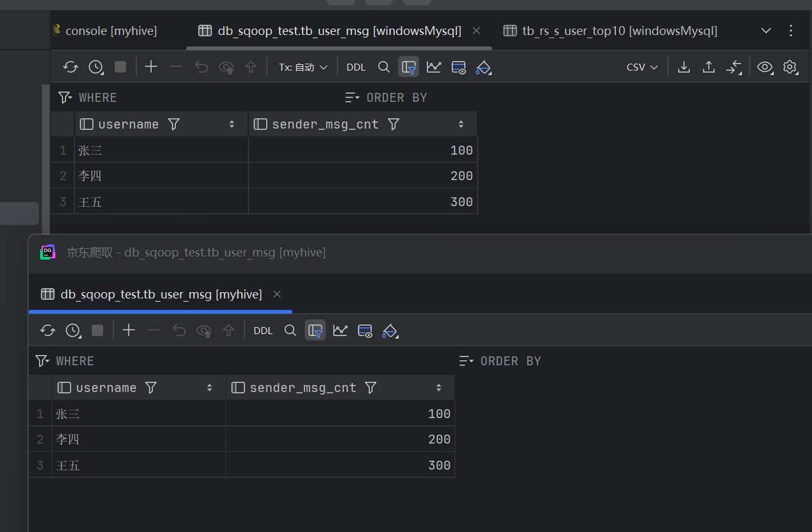
Task: Open cell color fill in myhive window
Action: click(x=390, y=331)
